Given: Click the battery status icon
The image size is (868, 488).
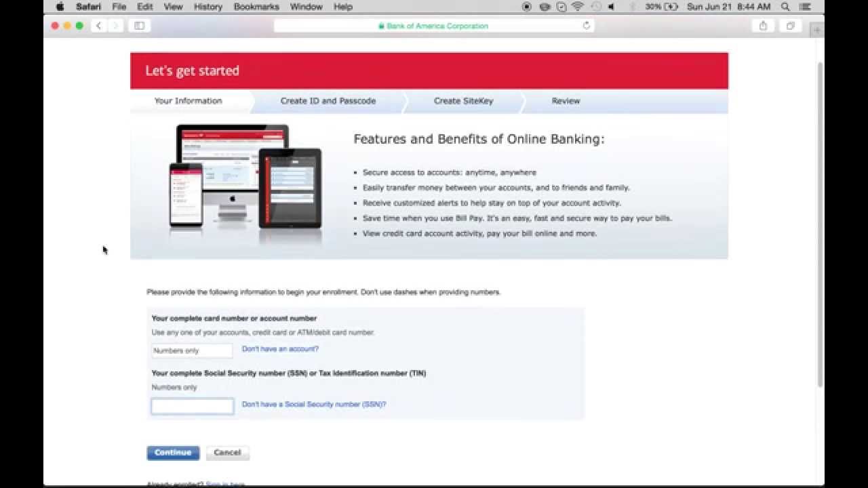Looking at the screenshot, I should point(671,7).
